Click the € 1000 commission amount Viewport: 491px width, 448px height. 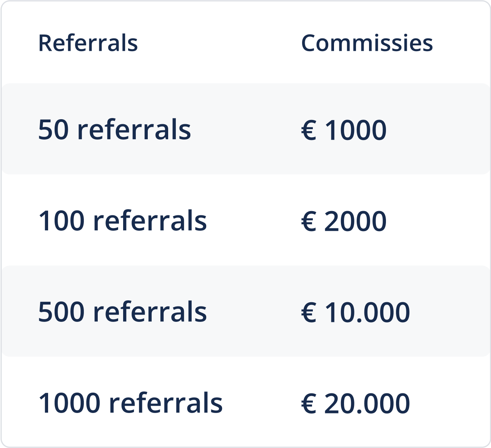344,130
